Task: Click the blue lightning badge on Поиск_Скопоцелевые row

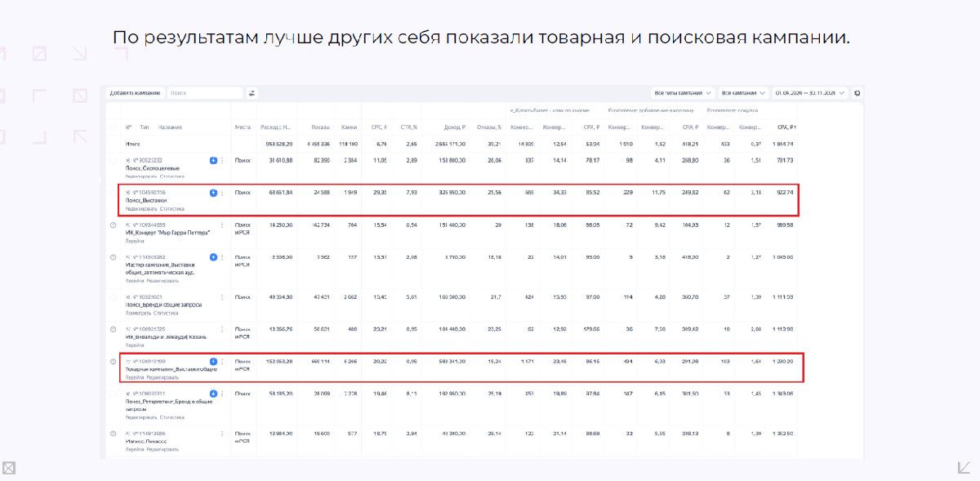Action: pyautogui.click(x=213, y=160)
